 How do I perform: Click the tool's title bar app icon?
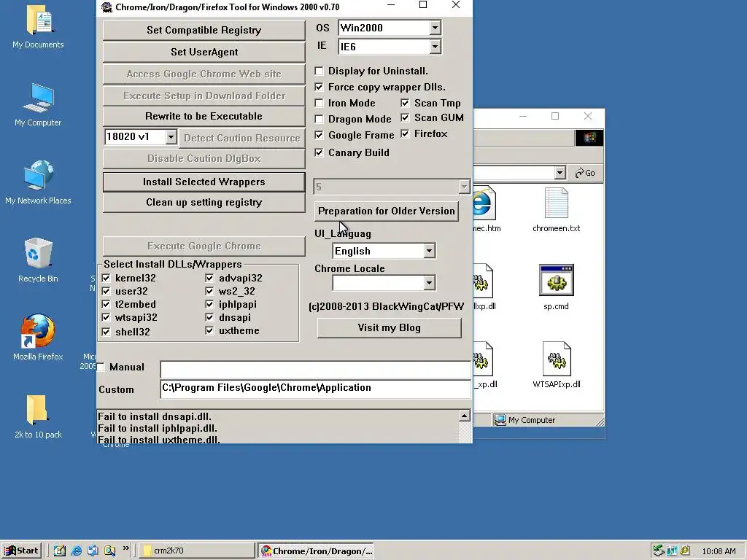click(107, 7)
